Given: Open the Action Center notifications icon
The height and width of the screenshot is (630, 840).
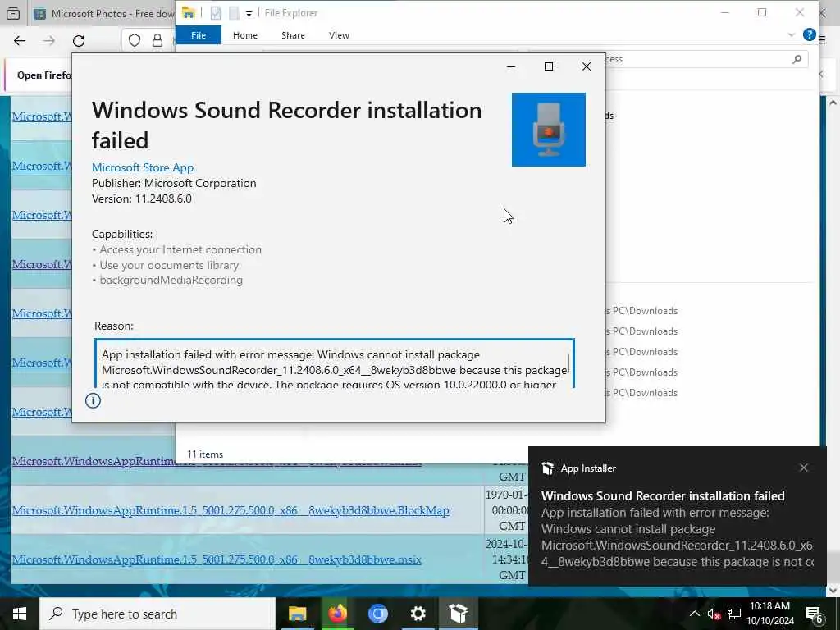Looking at the screenshot, I should tap(814, 614).
